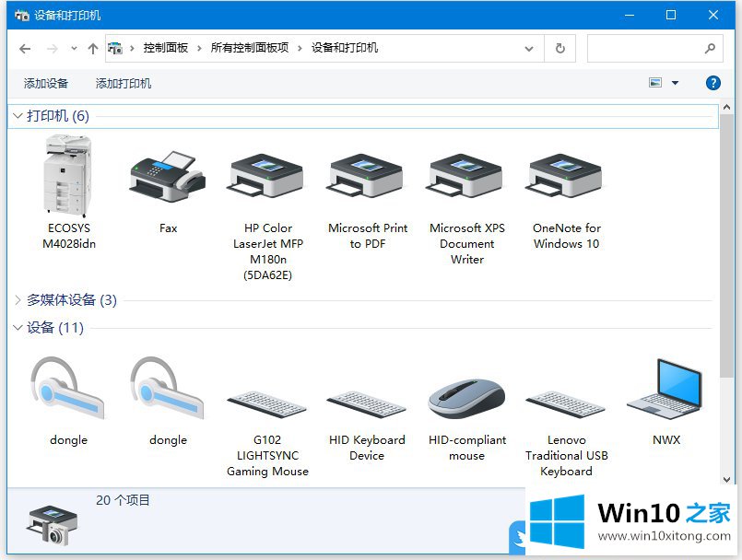Select the HID Keyboard Device icon
742x560 pixels.
pyautogui.click(x=367, y=404)
